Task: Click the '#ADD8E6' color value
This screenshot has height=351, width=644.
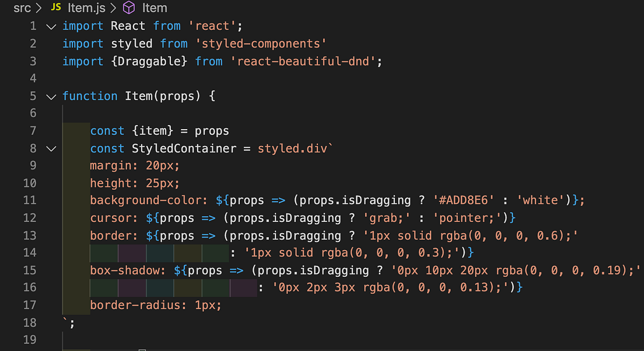Action: point(463,200)
